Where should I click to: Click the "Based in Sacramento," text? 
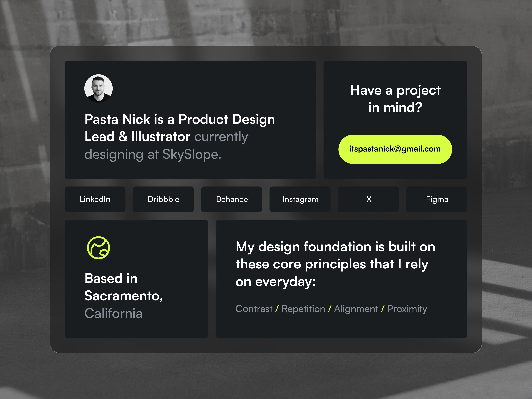[123, 287]
